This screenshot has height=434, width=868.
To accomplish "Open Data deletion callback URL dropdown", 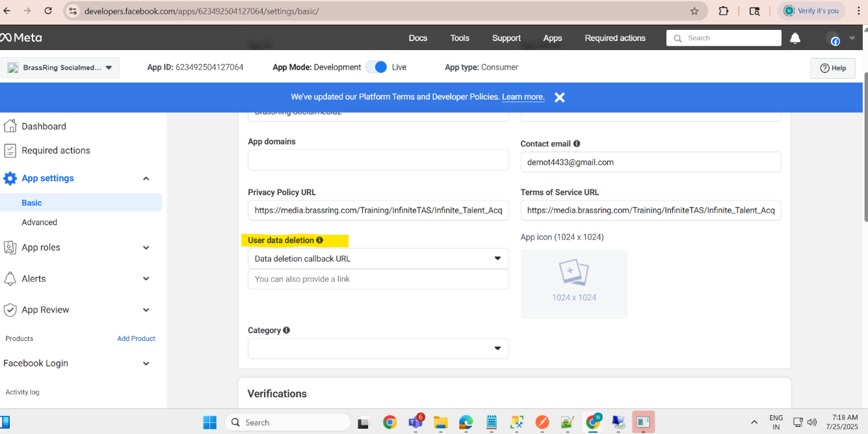I will (378, 258).
